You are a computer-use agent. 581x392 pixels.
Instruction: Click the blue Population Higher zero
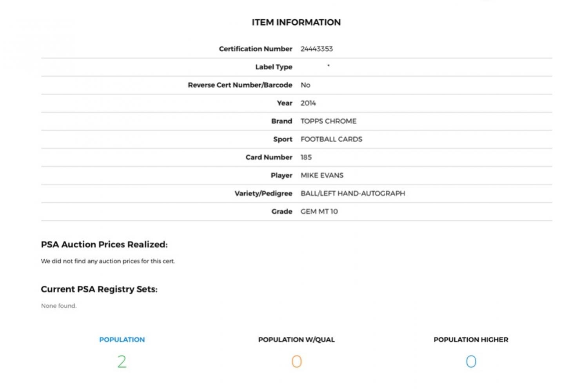point(471,361)
